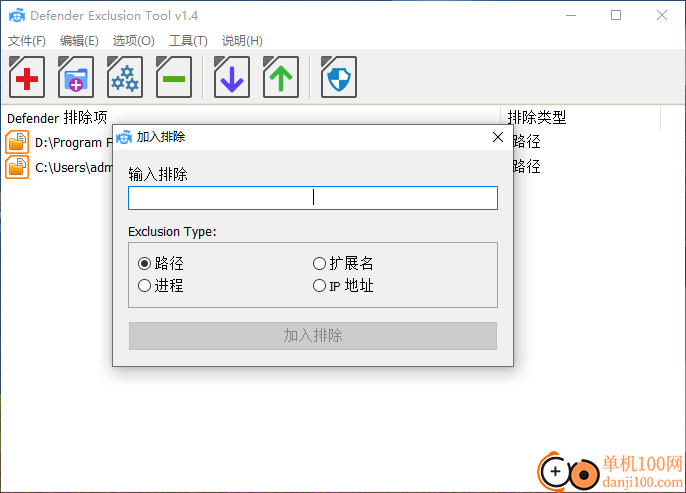Screen dimensions: 686x493
Task: Click the add folder exclusion icon
Action: (x=76, y=77)
